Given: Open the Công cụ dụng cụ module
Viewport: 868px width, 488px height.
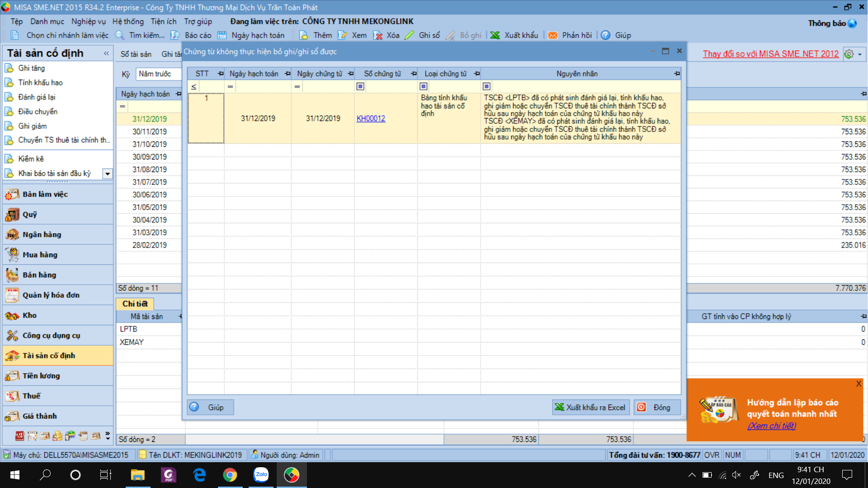Looking at the screenshot, I should (57, 335).
